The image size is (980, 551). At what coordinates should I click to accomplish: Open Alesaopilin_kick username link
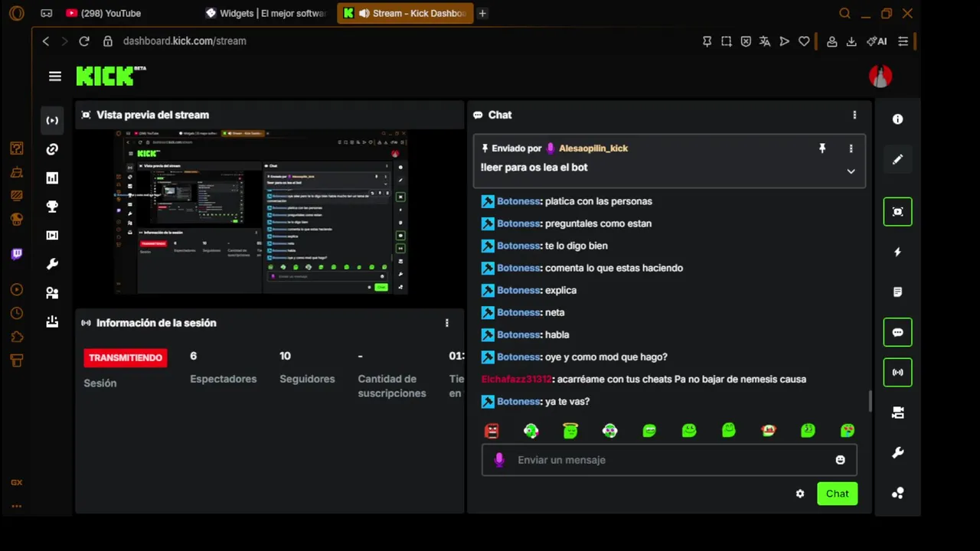click(593, 148)
